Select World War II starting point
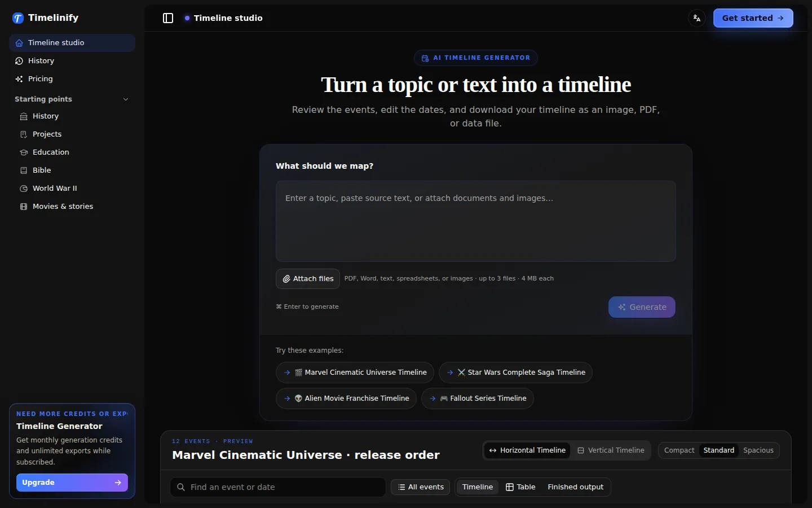The width and height of the screenshot is (812, 508). pyautogui.click(x=74, y=189)
